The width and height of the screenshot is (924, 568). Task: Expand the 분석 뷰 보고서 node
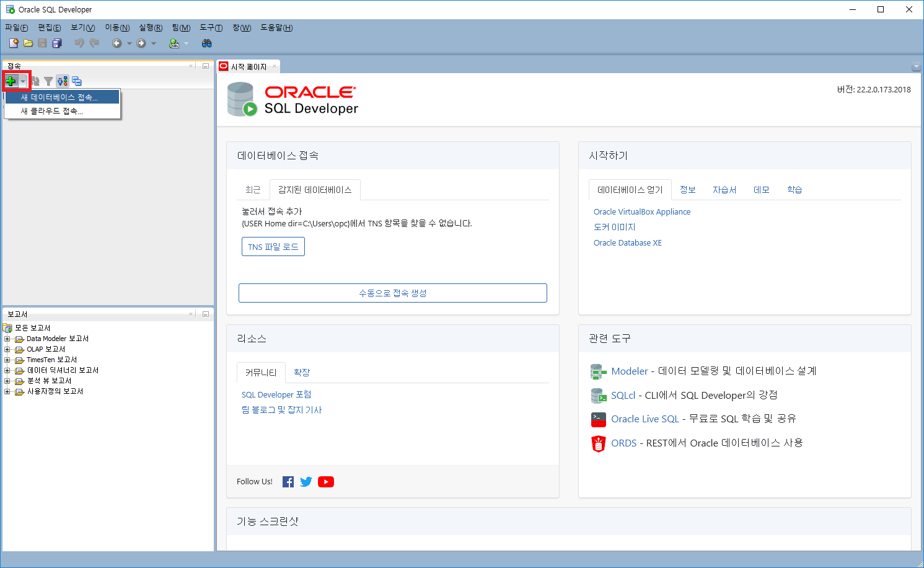pos(7,381)
